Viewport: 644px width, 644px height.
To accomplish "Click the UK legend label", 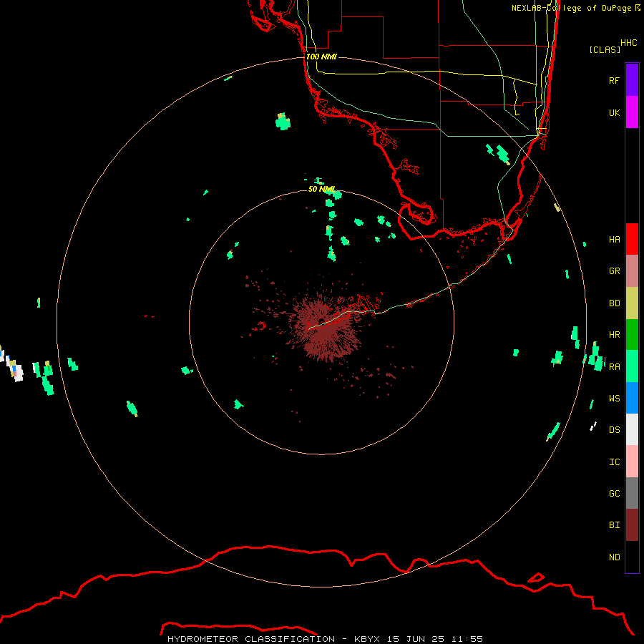I will [614, 113].
